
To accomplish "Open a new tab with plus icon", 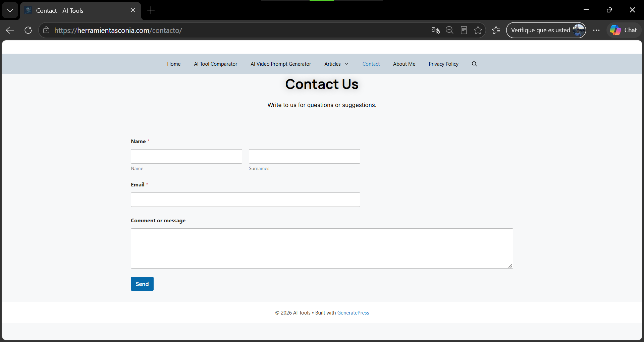I will (x=151, y=10).
